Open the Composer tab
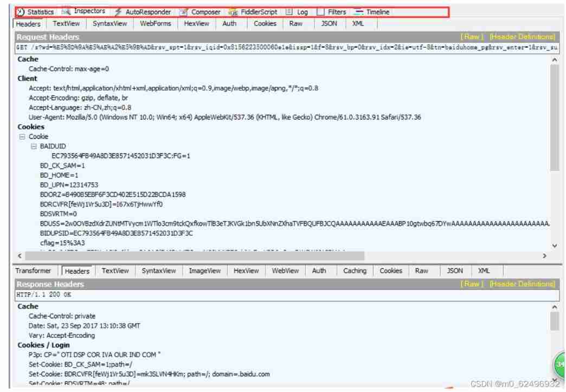 point(200,12)
